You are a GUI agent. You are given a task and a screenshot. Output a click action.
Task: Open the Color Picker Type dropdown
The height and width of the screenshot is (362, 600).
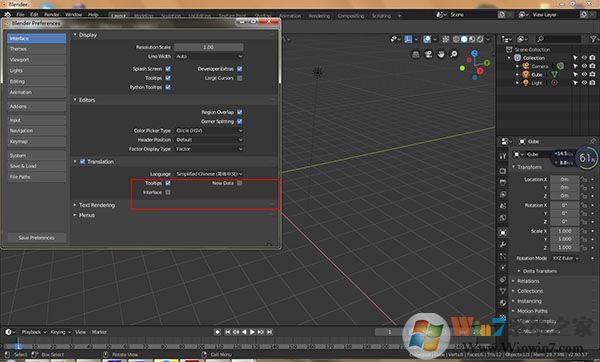pos(209,130)
